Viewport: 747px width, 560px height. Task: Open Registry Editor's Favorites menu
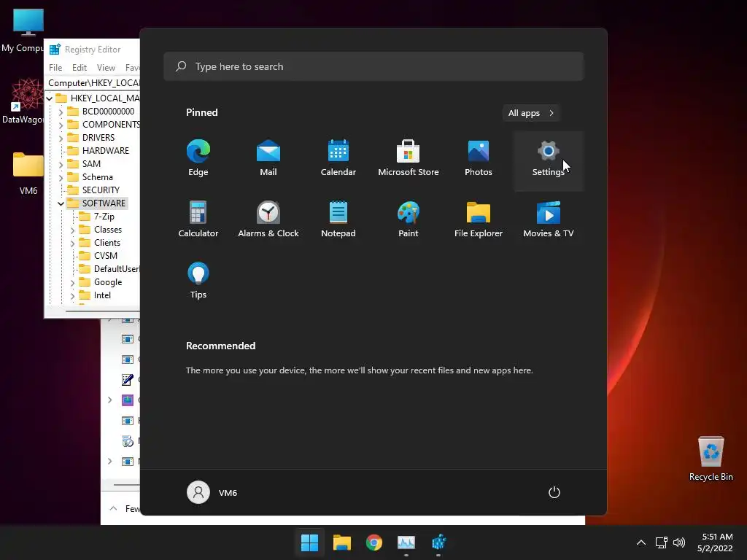[x=132, y=68]
